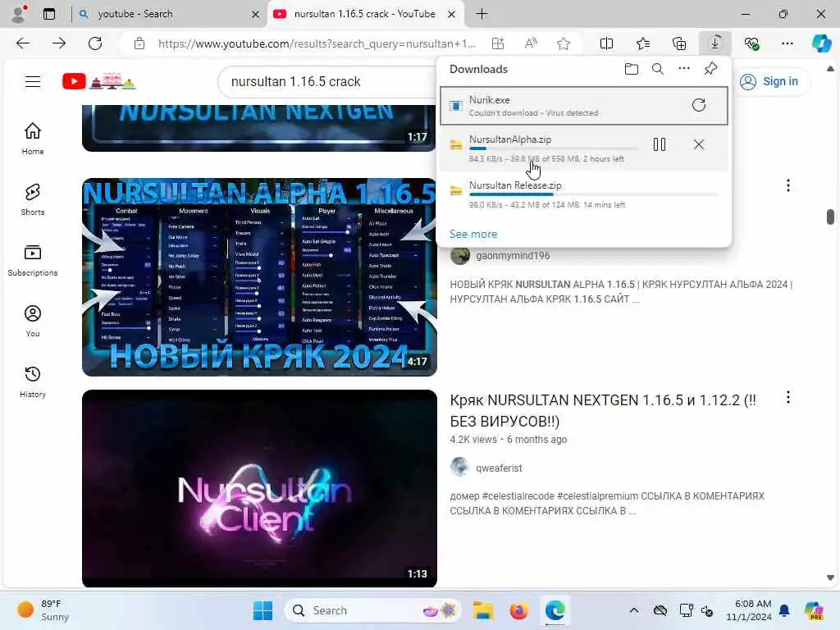Visit the qweaferist channel
The image size is (840, 630).
tap(498, 468)
